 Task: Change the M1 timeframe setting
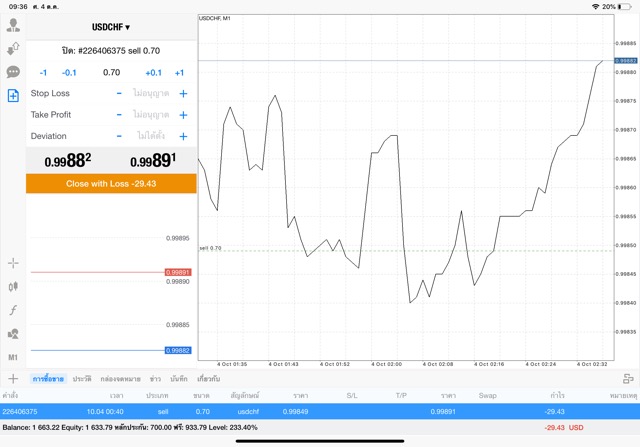[13, 357]
